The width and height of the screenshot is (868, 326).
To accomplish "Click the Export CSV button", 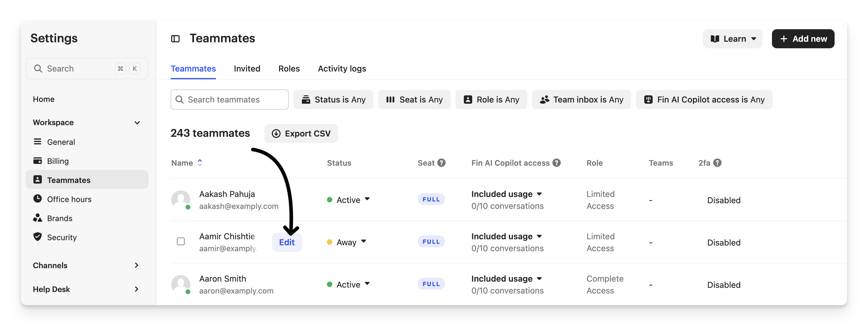I will tap(301, 133).
